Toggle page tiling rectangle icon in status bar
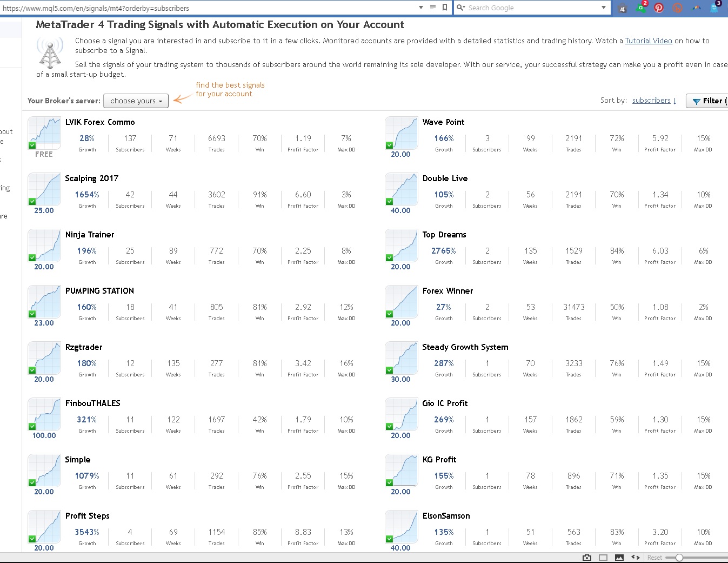Image resolution: width=728 pixels, height=563 pixels. (x=603, y=558)
